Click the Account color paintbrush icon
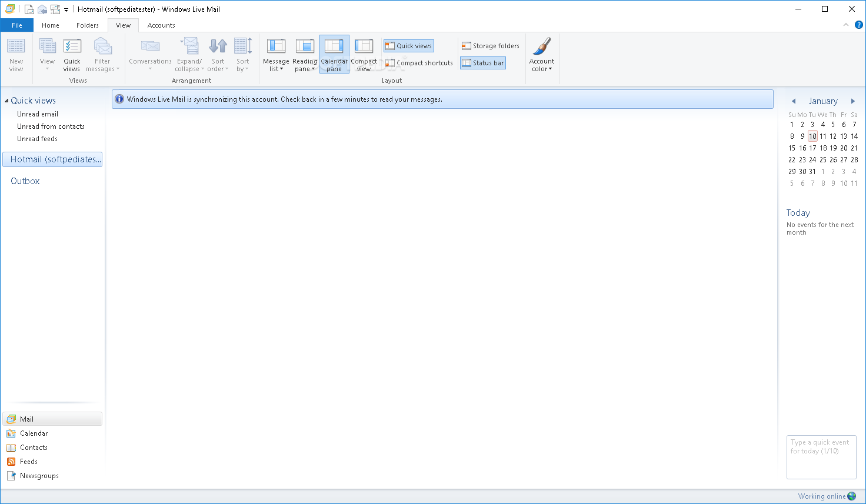 click(541, 46)
